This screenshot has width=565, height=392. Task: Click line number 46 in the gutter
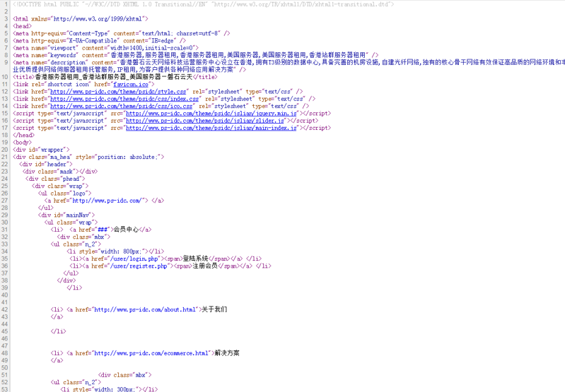point(4,338)
